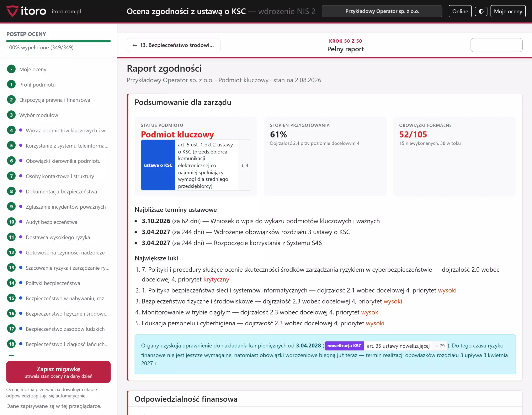
Task: Open page reference s. 79 in notice
Action: click(440, 346)
